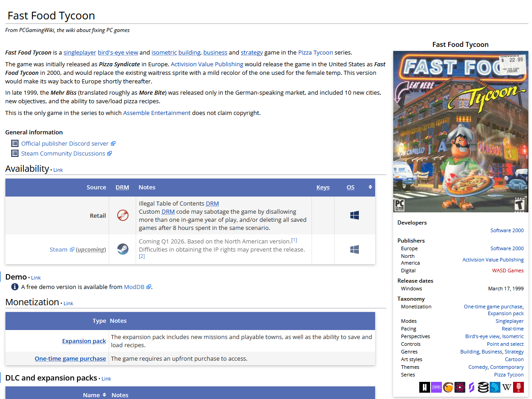The image size is (532, 399).
Task: Click the "March 17, 1999" release date
Action: [x=506, y=289]
